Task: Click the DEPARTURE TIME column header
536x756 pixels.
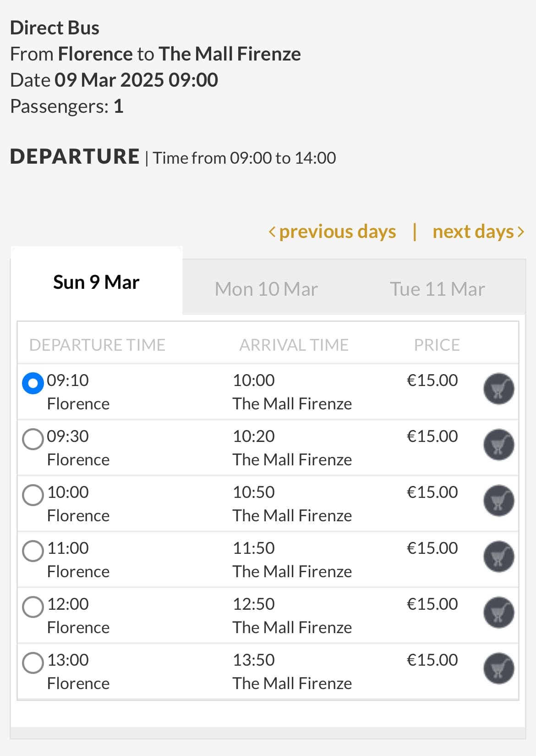Action: click(97, 345)
